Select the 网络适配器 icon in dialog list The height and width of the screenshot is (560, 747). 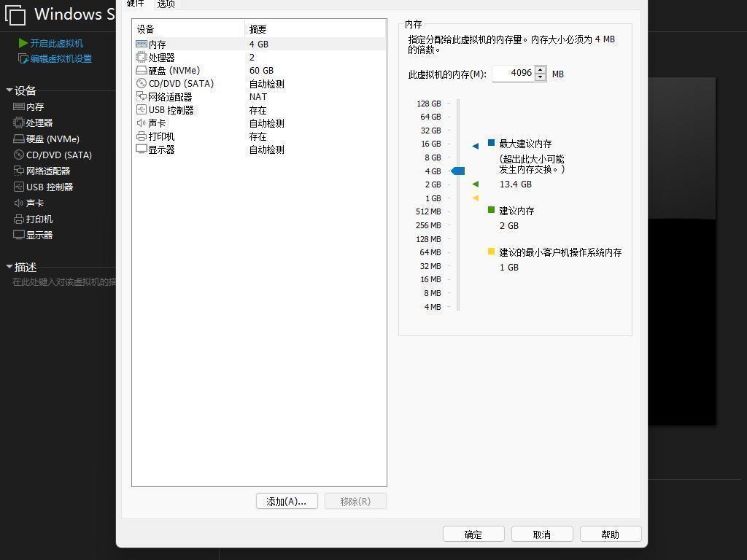point(142,97)
